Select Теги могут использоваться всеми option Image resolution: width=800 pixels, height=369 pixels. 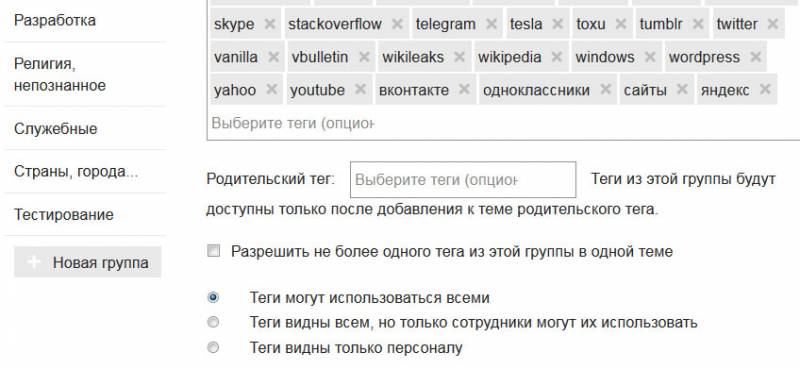(x=213, y=298)
